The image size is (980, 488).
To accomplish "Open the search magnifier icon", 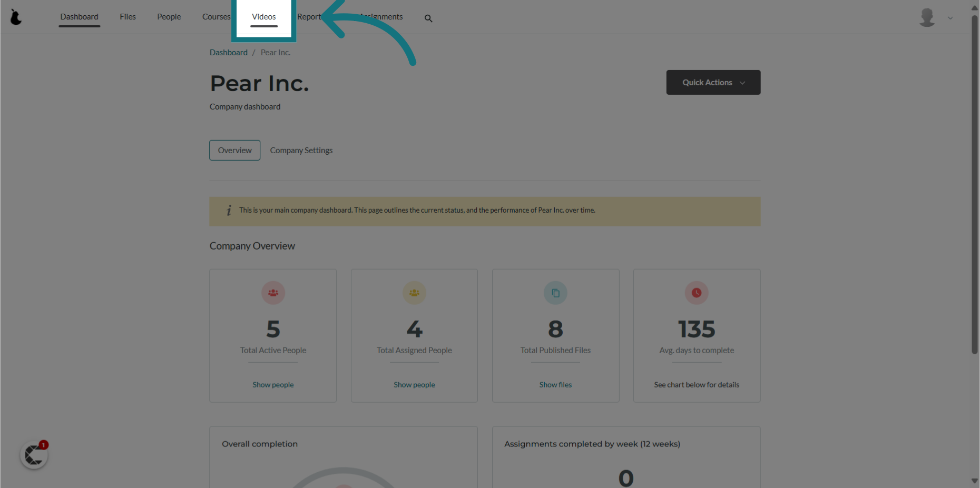I will point(428,18).
